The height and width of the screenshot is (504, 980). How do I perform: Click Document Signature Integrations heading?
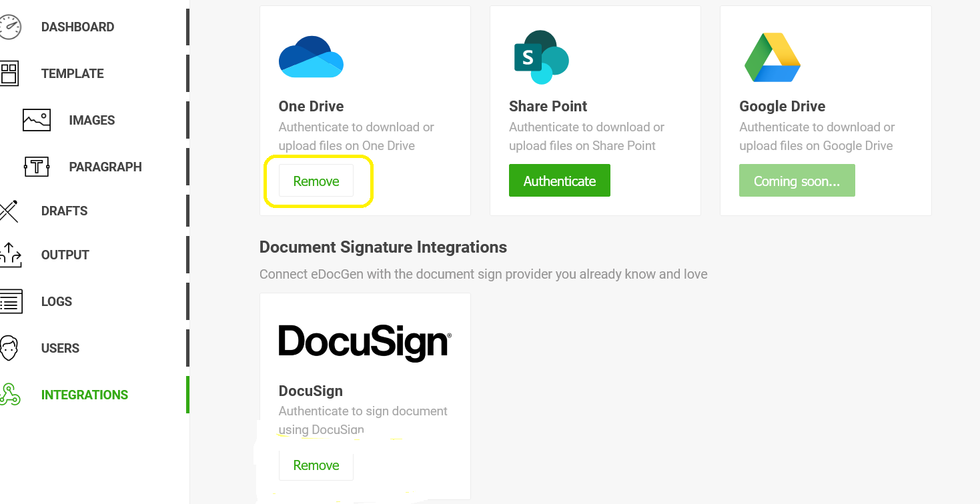(x=383, y=247)
